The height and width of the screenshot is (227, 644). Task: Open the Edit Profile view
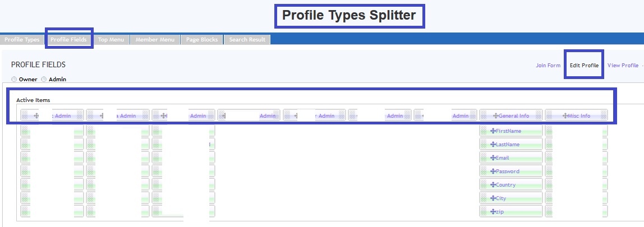pyautogui.click(x=584, y=66)
